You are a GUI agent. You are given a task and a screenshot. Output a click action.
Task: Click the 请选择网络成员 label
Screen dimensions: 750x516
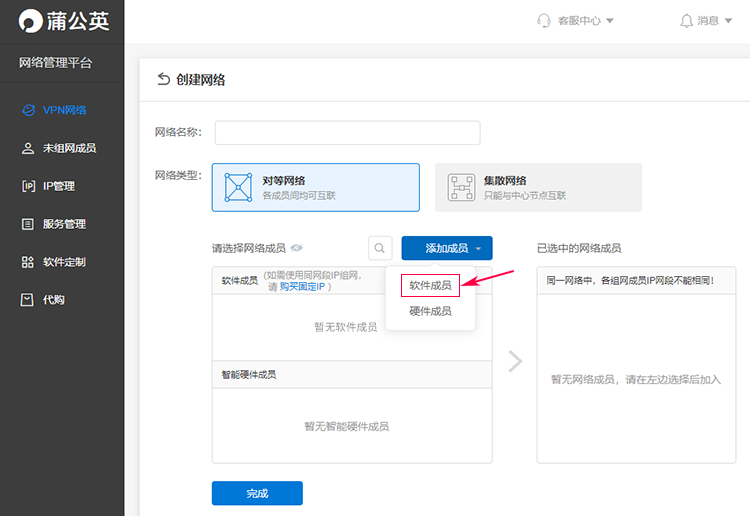coord(249,248)
